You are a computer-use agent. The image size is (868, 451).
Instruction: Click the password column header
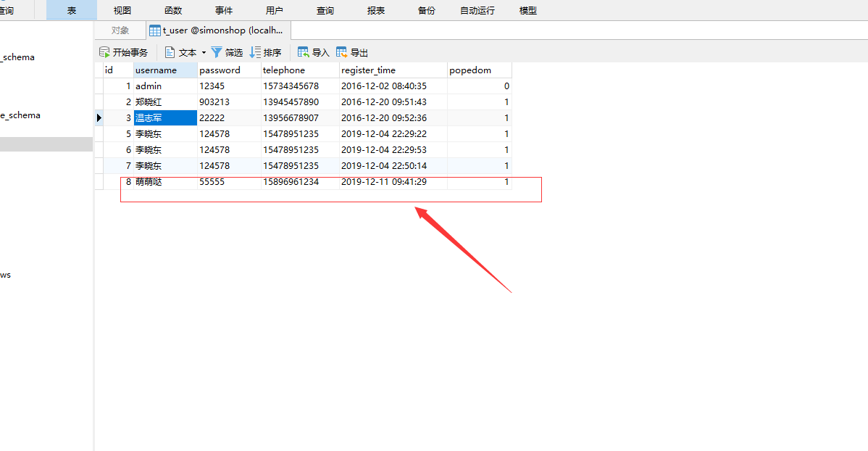click(229, 70)
